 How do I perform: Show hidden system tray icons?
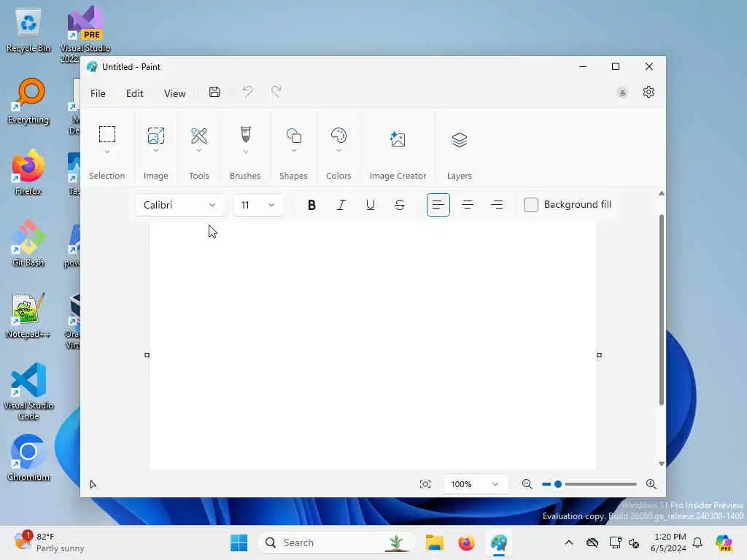(x=569, y=542)
